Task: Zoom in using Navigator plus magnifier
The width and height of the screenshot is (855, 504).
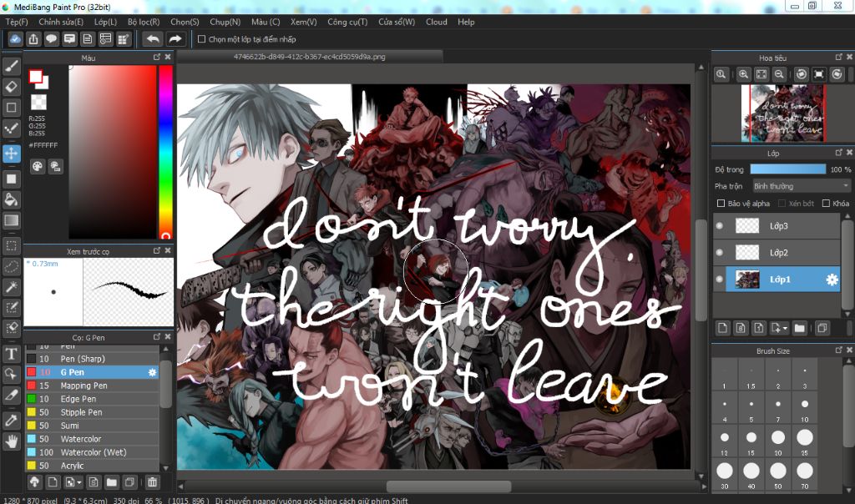Action: tap(743, 74)
